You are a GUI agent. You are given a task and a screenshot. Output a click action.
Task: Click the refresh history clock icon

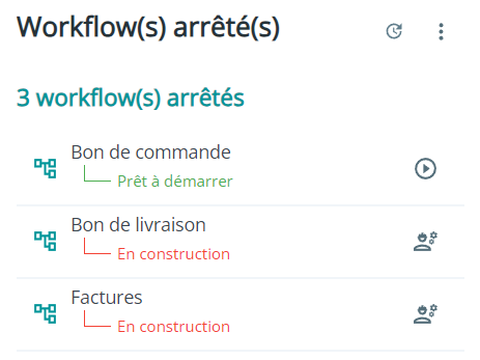point(394,31)
